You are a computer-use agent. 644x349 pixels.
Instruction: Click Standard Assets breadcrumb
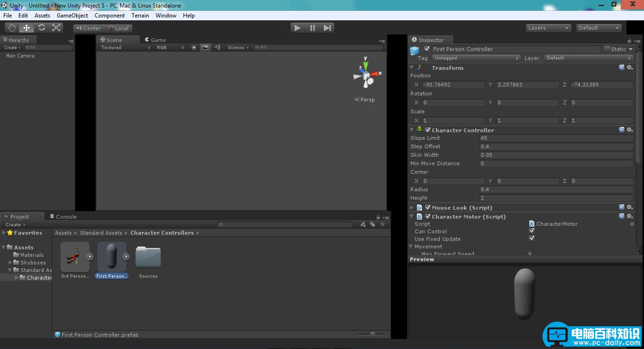click(101, 233)
